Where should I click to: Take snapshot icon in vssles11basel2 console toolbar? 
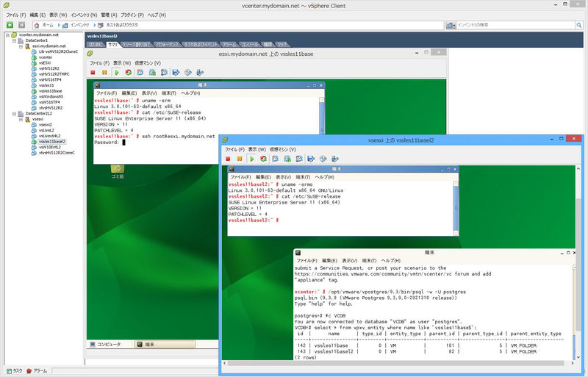(x=275, y=159)
